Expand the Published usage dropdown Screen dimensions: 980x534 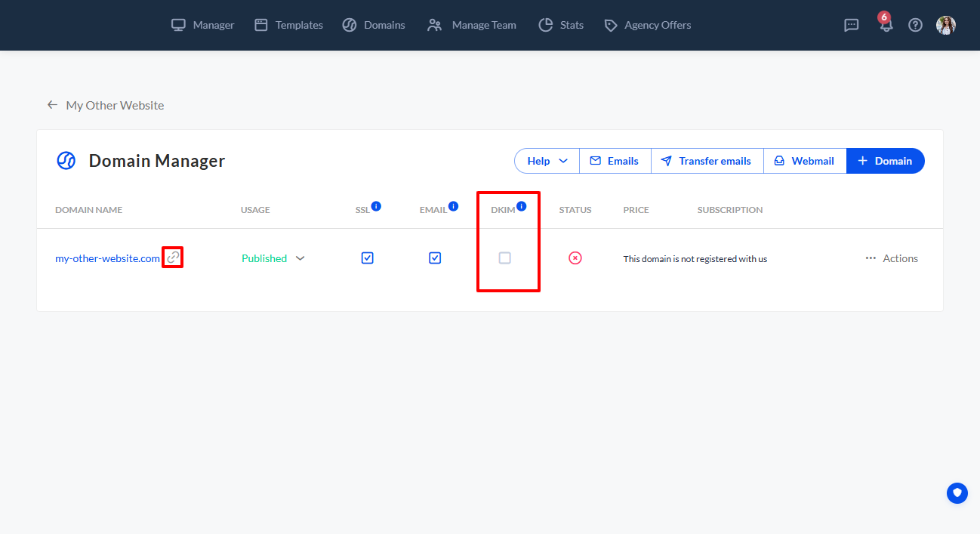click(300, 258)
